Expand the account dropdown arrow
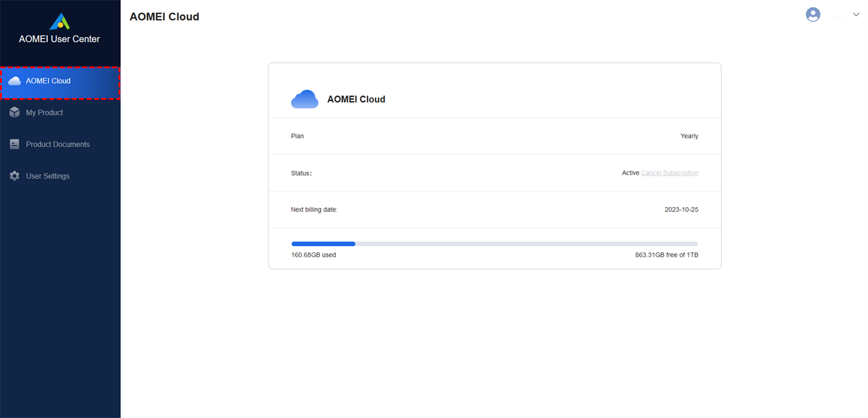The height and width of the screenshot is (418, 868). (856, 14)
